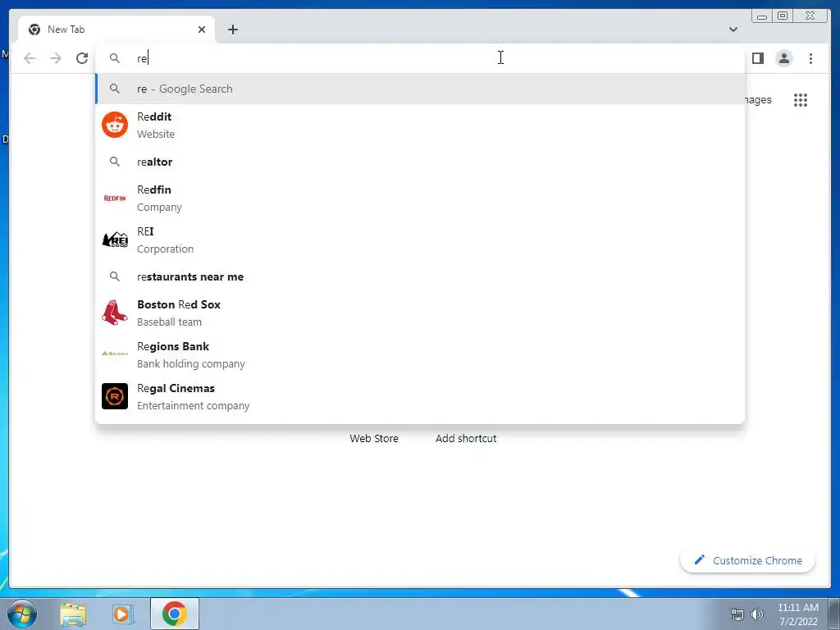Click the Redfin logo icon
This screenshot has height=630, width=840.
point(115,199)
